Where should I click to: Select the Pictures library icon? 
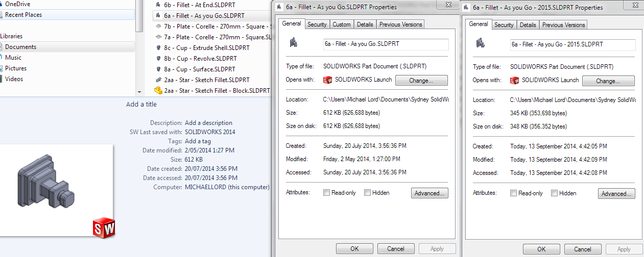point(2,68)
